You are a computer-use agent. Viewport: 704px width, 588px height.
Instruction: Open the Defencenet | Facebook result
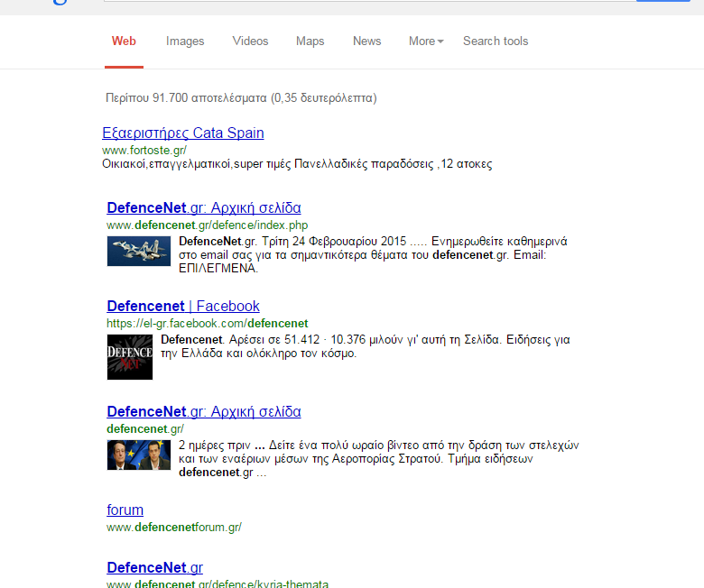(x=183, y=307)
